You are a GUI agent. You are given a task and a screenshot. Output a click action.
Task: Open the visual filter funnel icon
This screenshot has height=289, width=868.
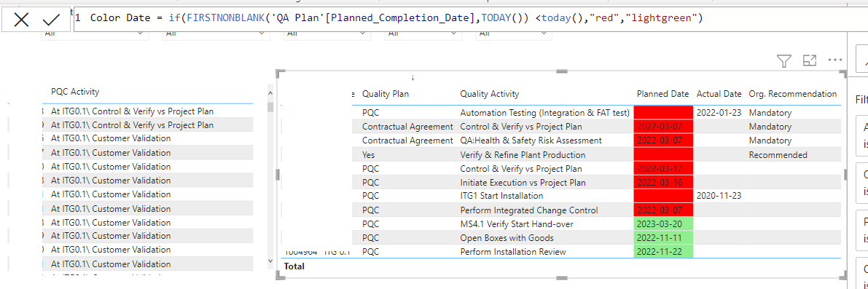click(784, 60)
